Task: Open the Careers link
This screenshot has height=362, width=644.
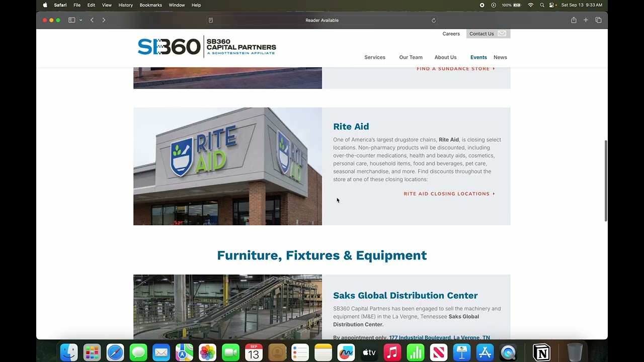Action: pyautogui.click(x=451, y=34)
